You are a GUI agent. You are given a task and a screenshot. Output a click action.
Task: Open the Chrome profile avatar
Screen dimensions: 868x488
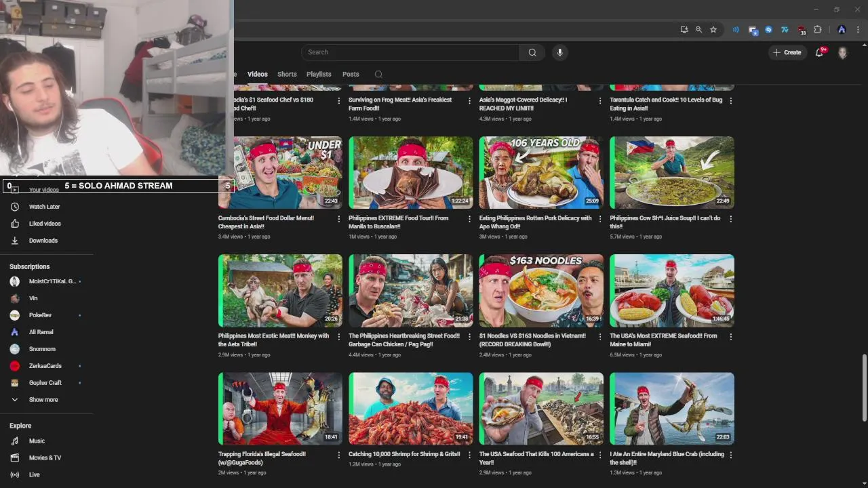842,30
